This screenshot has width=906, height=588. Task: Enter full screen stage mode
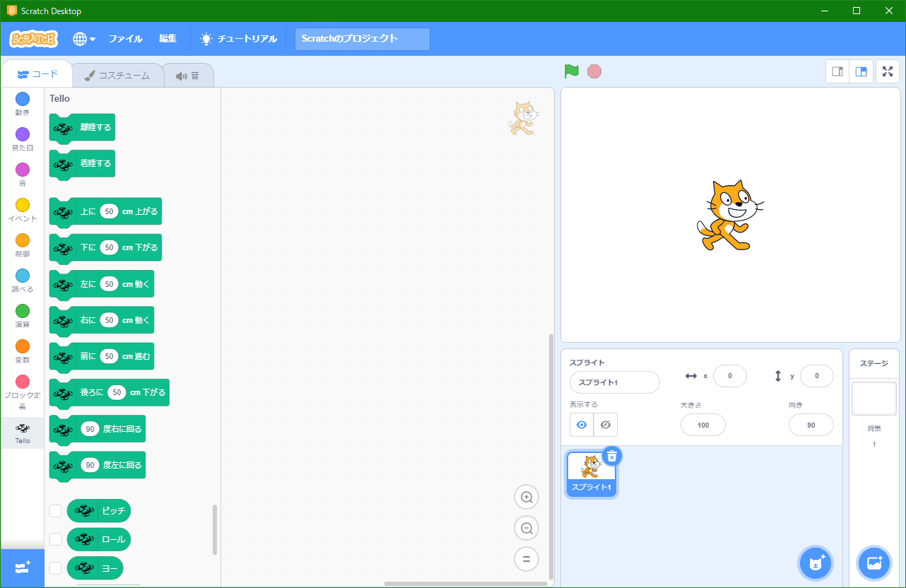888,71
